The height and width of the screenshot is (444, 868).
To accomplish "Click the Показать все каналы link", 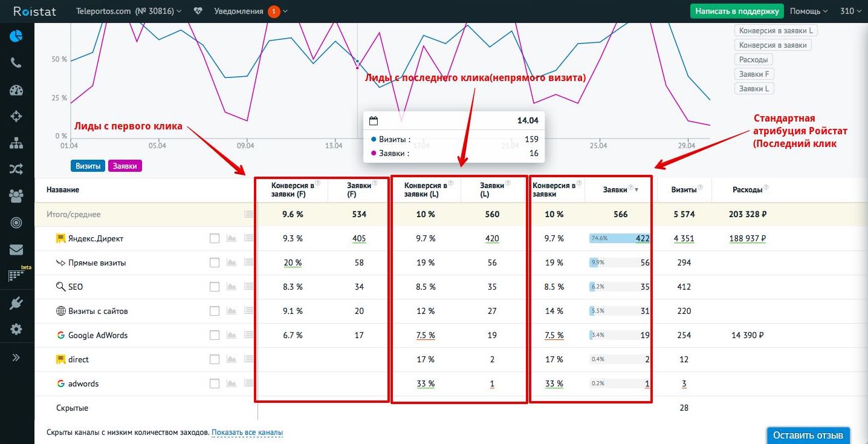I will 247,433.
